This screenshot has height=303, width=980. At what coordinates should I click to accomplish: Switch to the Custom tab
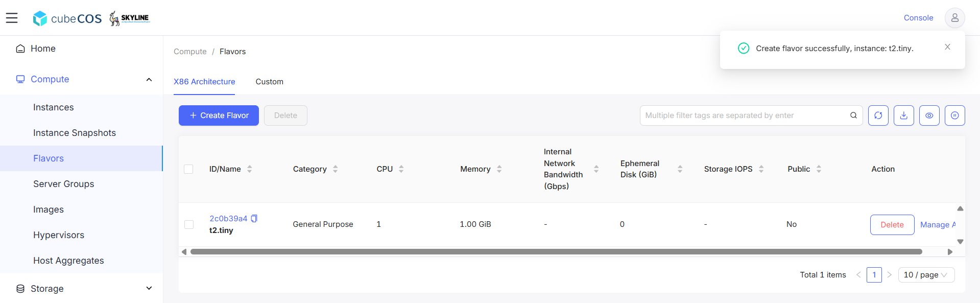pos(269,82)
